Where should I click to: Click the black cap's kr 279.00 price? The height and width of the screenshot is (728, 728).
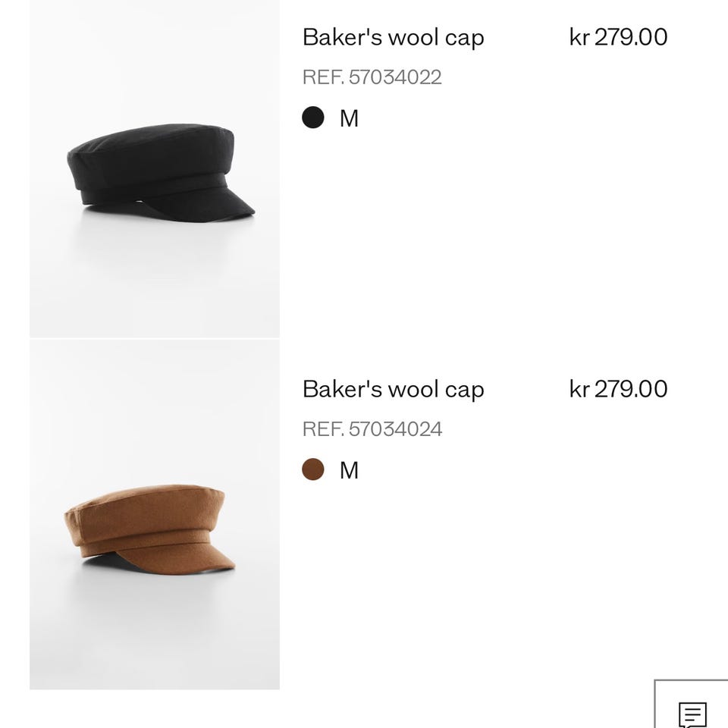(x=619, y=37)
